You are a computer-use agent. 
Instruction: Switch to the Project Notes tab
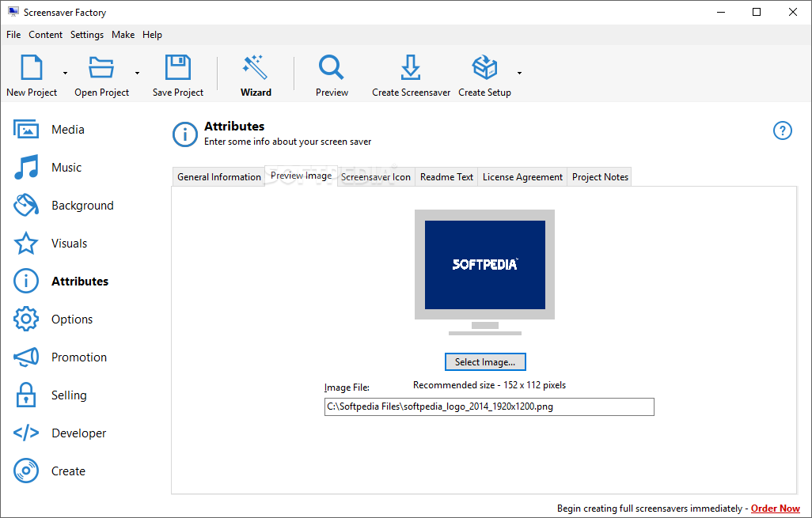600,177
